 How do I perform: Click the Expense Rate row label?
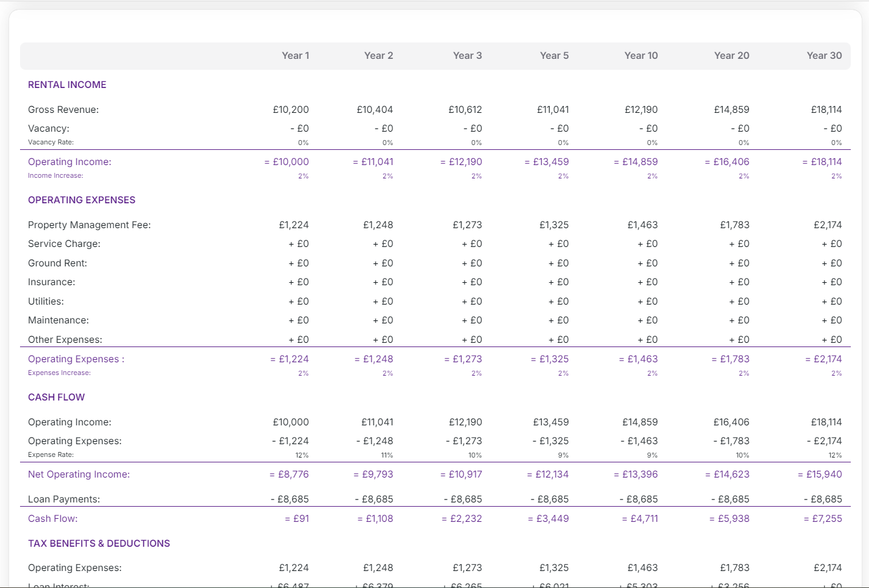pyautogui.click(x=50, y=455)
